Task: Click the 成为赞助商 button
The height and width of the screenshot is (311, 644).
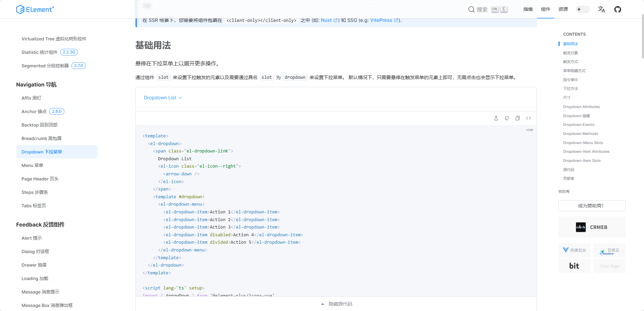Action: click(592, 205)
